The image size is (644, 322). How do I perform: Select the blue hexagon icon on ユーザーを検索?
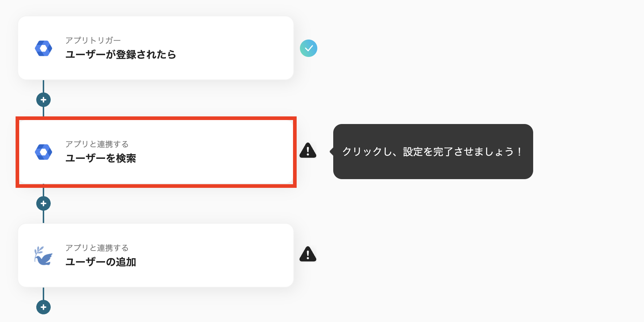pos(43,152)
